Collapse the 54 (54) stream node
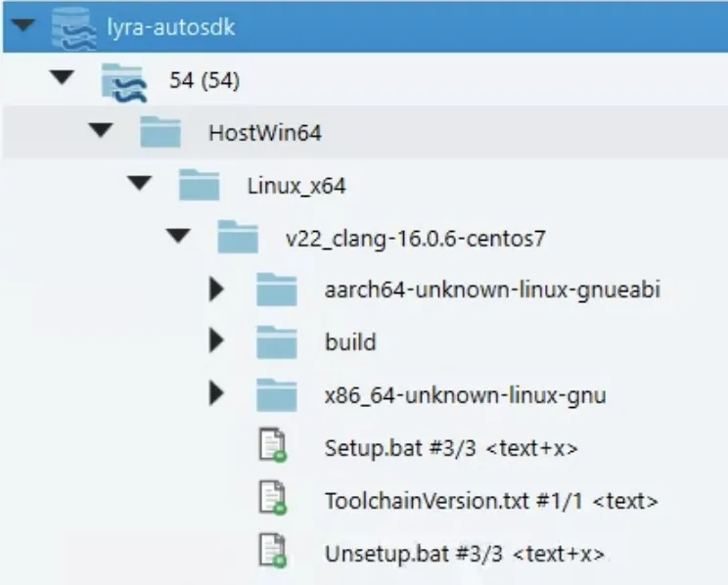The width and height of the screenshot is (728, 585). (x=63, y=79)
